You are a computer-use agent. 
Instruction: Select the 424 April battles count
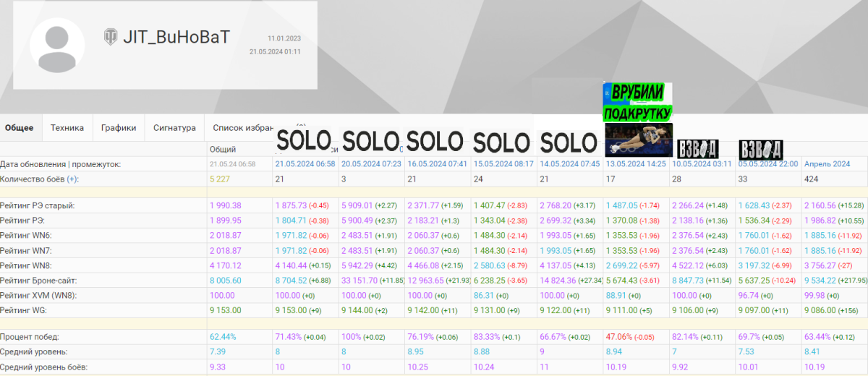point(811,179)
